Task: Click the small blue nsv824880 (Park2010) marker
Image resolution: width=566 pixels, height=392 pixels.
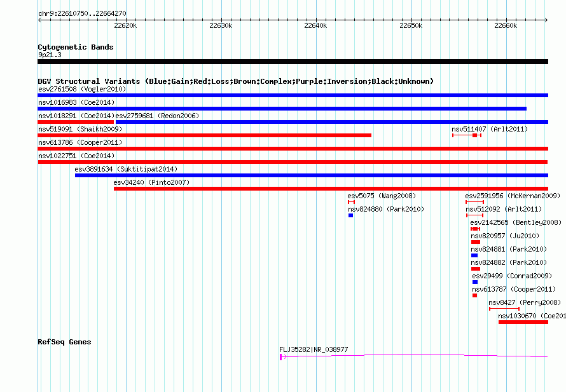Action: [x=350, y=215]
